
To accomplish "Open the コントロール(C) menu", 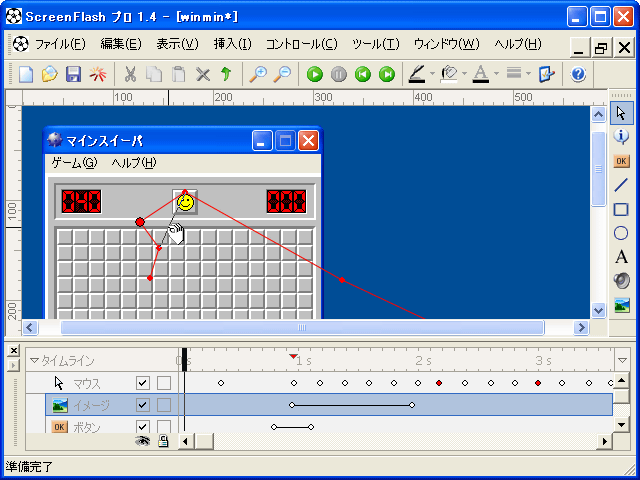I will (302, 44).
